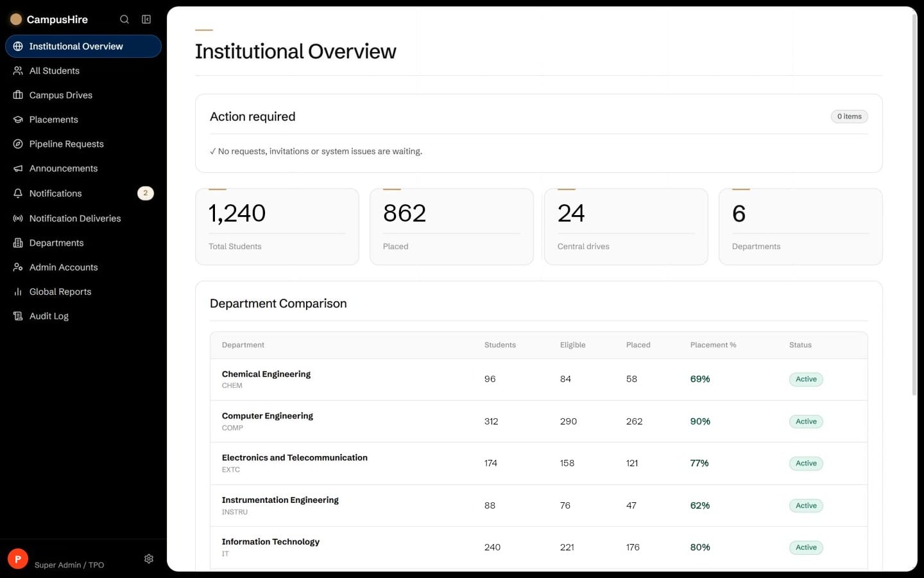Click the Eligible column header

[x=572, y=345]
